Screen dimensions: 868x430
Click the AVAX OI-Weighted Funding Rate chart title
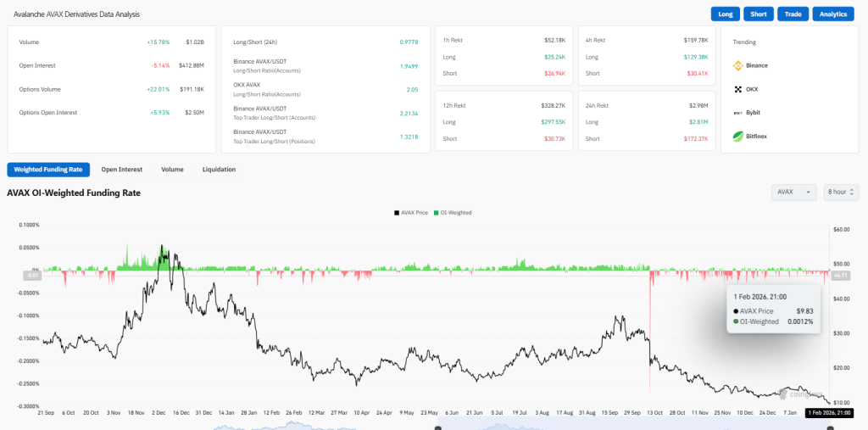pos(74,193)
